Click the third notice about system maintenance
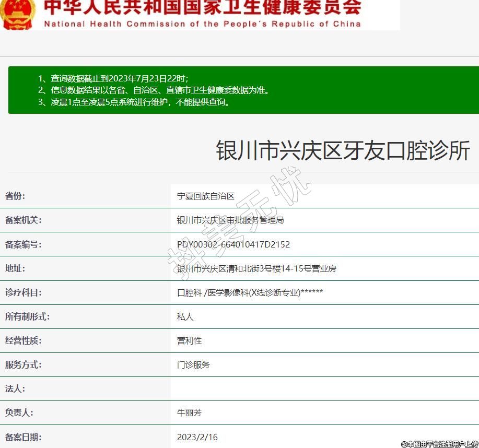Viewport: 479px width, 448px height. click(x=134, y=102)
